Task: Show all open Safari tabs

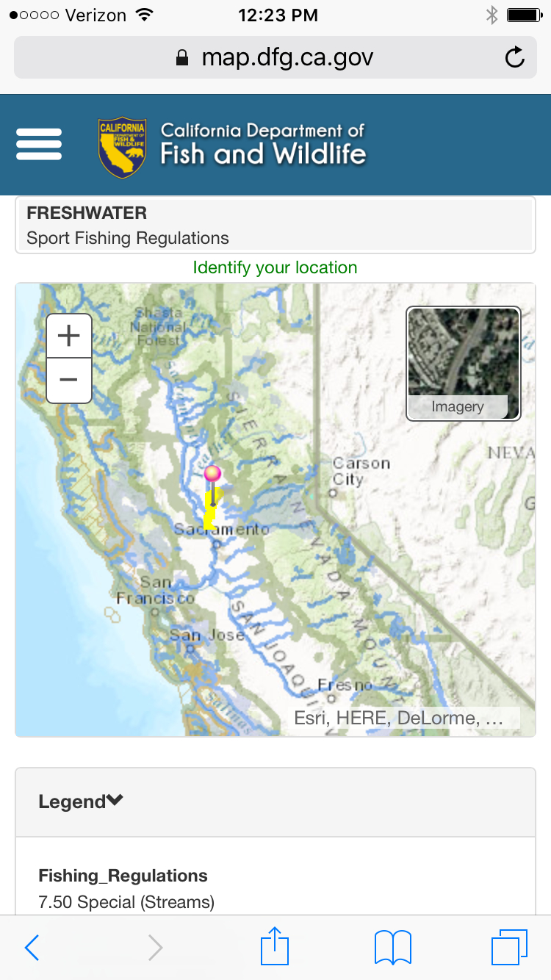Action: click(509, 947)
